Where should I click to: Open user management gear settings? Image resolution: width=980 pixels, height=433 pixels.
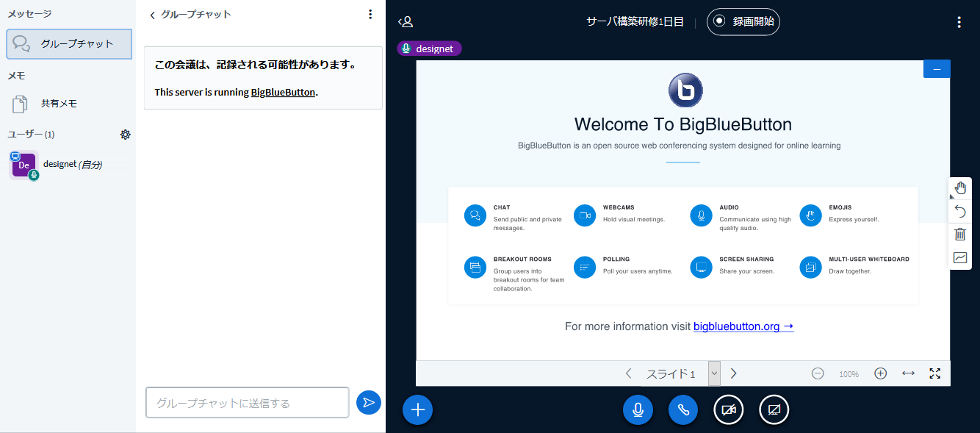(126, 135)
